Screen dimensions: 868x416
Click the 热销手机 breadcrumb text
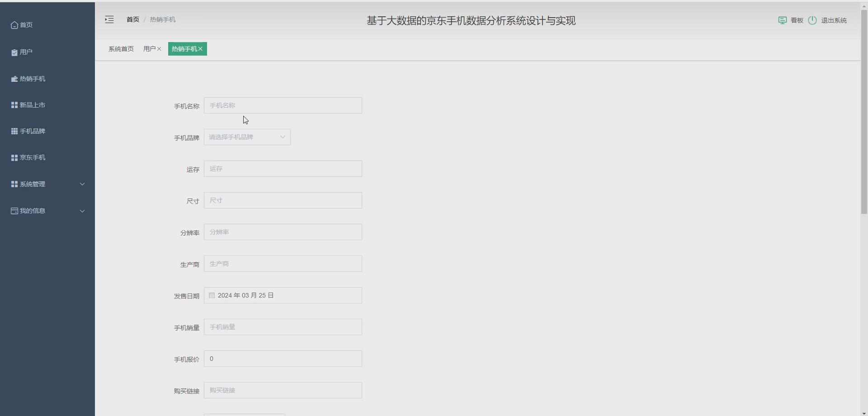(x=163, y=19)
